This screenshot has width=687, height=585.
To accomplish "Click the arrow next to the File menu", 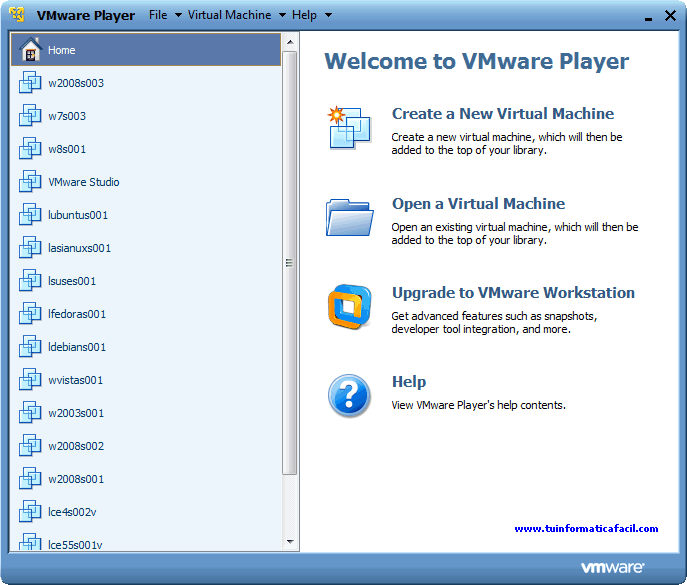I will (x=178, y=15).
